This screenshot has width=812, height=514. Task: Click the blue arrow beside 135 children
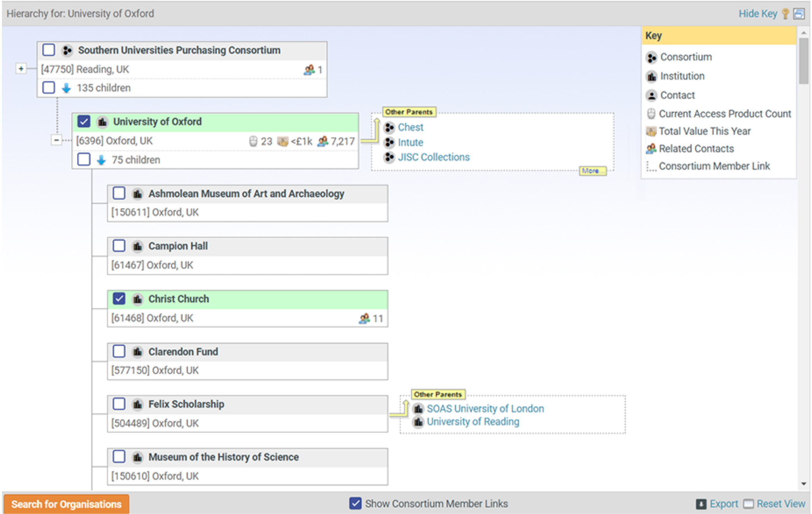66,88
